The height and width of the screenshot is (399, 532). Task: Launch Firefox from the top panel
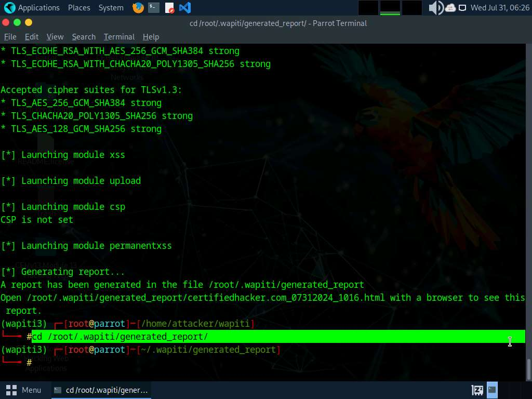coord(138,8)
